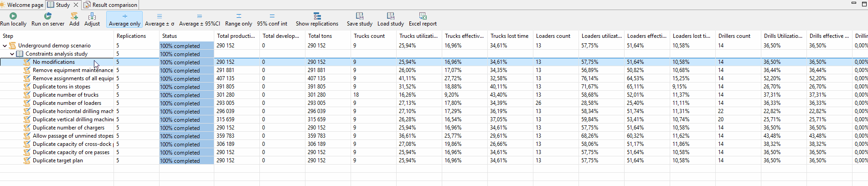Click the Add toolbar icon
The width and height of the screenshot is (868, 186).
74,16
